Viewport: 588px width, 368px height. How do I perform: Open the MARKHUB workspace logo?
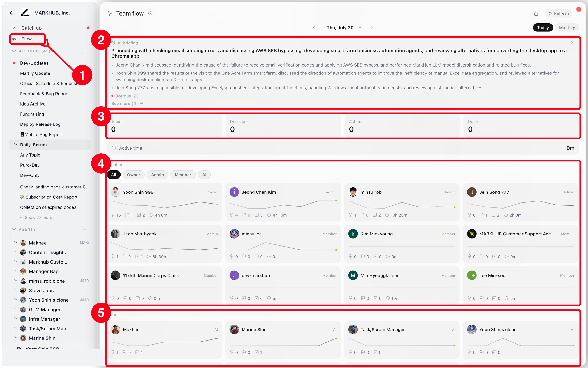coord(25,13)
